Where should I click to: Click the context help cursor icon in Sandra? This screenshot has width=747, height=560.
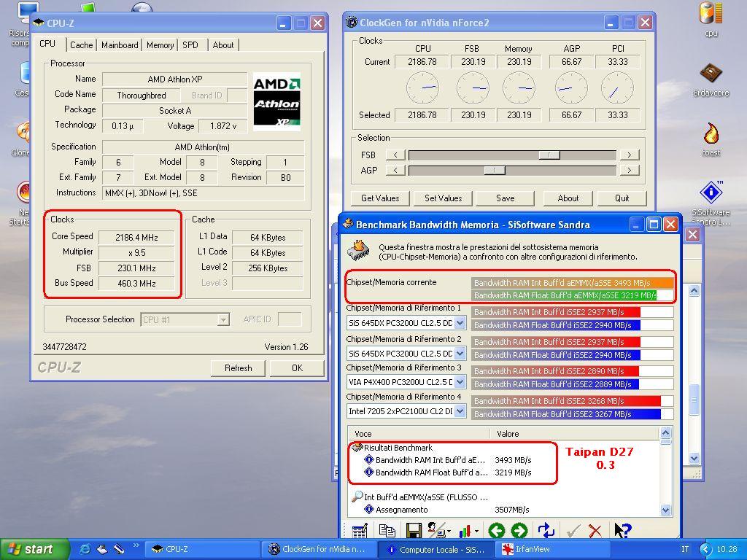(x=622, y=530)
